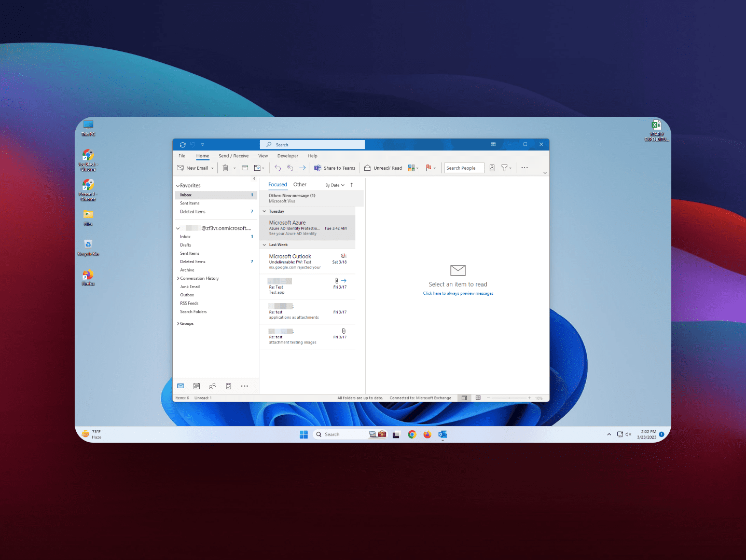Click the Search People field
The image size is (746, 560).
[x=464, y=168]
